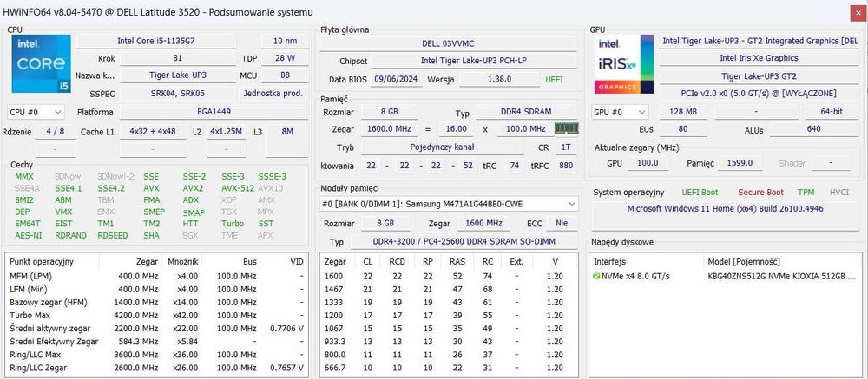868x379 pixels.
Task: Click the 1467 row in memory timings table
Action: click(449, 290)
